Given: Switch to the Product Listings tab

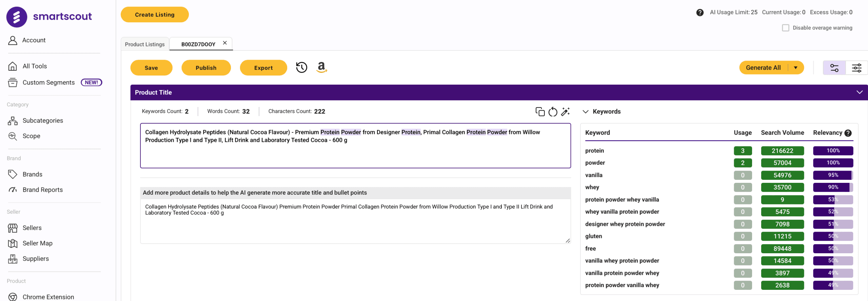Looking at the screenshot, I should pyautogui.click(x=145, y=44).
